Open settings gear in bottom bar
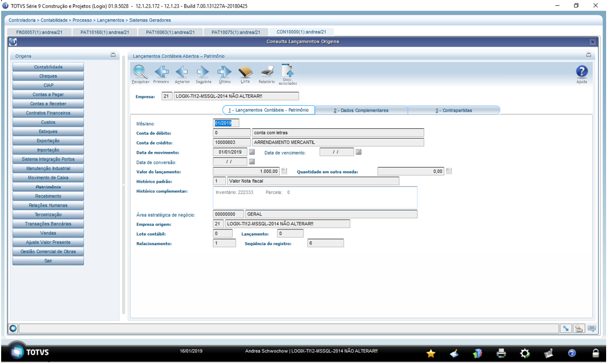Image resolution: width=609 pixels, height=364 pixels. coord(525,353)
